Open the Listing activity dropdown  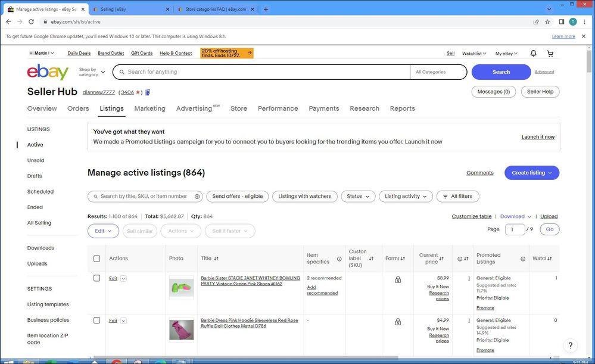pos(406,196)
